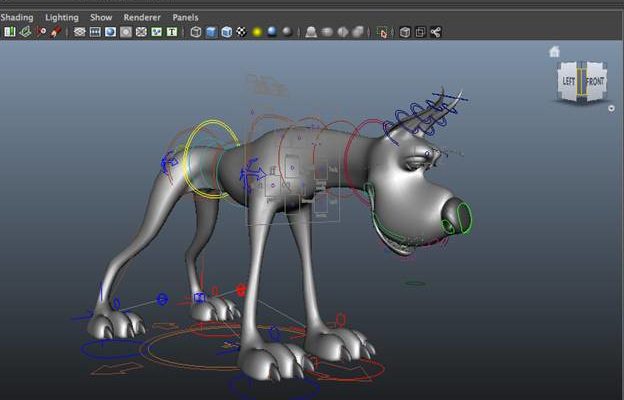Click the blue sphere Shadows icon
The width and height of the screenshot is (624, 400).
(272, 32)
